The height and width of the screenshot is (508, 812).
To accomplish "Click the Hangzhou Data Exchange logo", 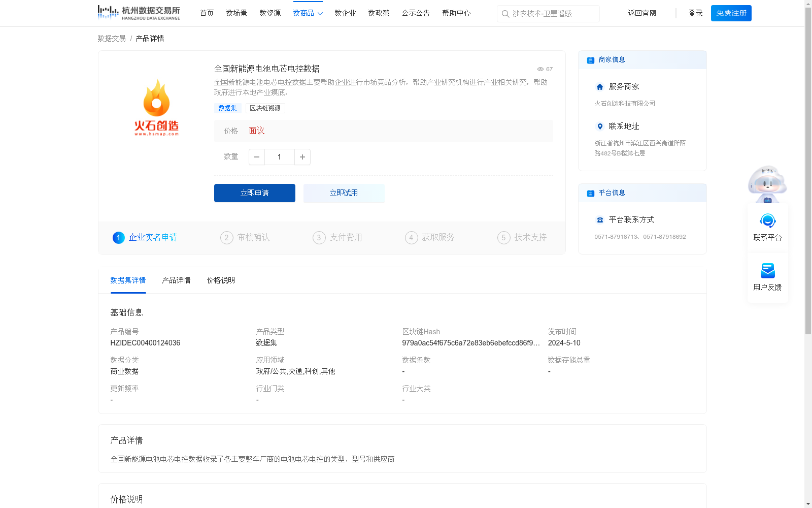I will (x=139, y=13).
